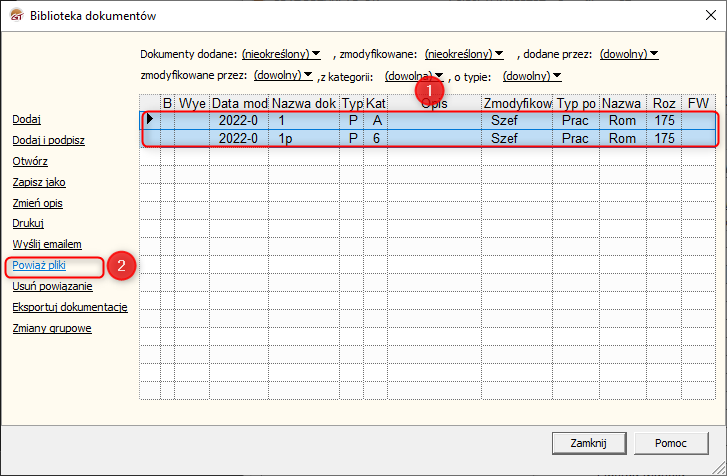Open the 'zmodyfikowane' (nieokreślony) date dropdown
The width and height of the screenshot is (727, 476).
point(464,54)
